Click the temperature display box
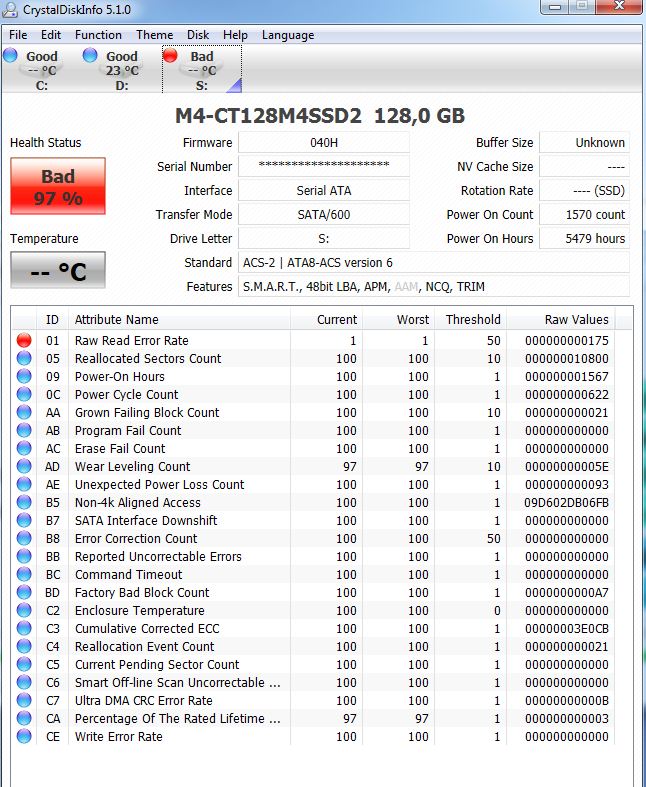The image size is (646, 787). tap(58, 271)
